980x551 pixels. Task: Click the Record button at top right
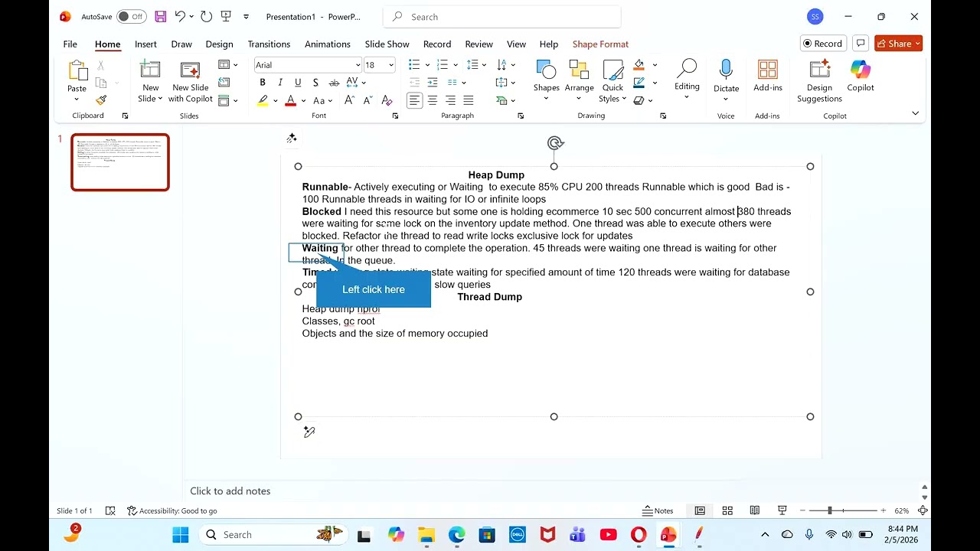tap(822, 44)
